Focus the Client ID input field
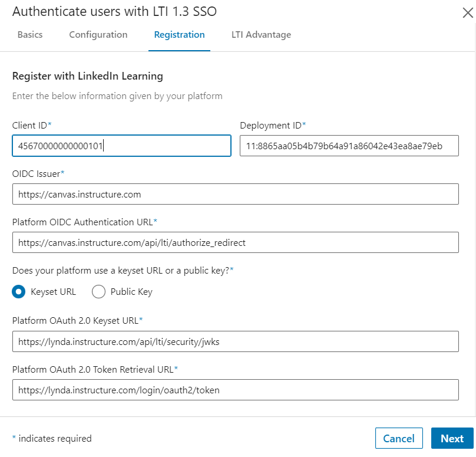This screenshot has width=476, height=457. tap(122, 146)
